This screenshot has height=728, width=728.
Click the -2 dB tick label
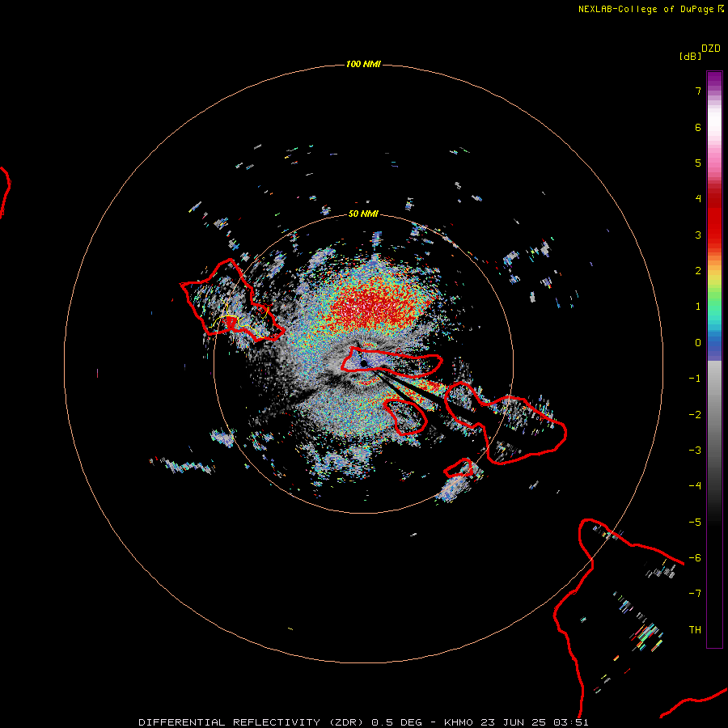695,415
